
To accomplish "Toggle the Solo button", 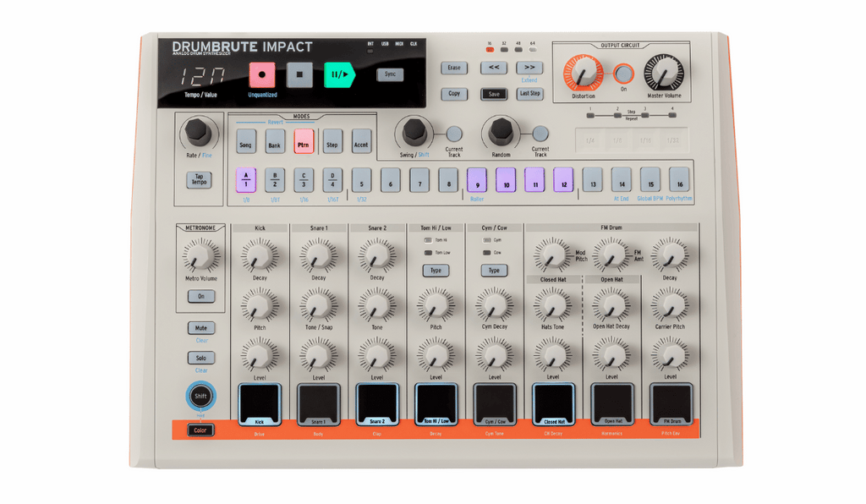I will point(200,358).
